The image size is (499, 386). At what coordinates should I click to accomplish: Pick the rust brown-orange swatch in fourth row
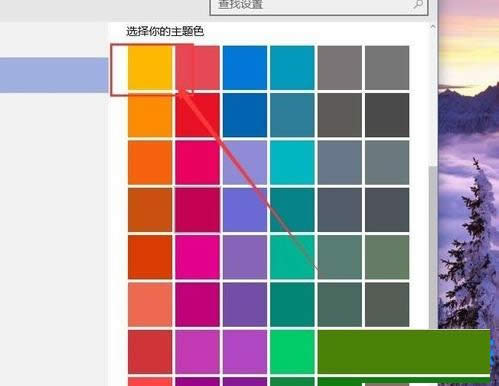150,210
